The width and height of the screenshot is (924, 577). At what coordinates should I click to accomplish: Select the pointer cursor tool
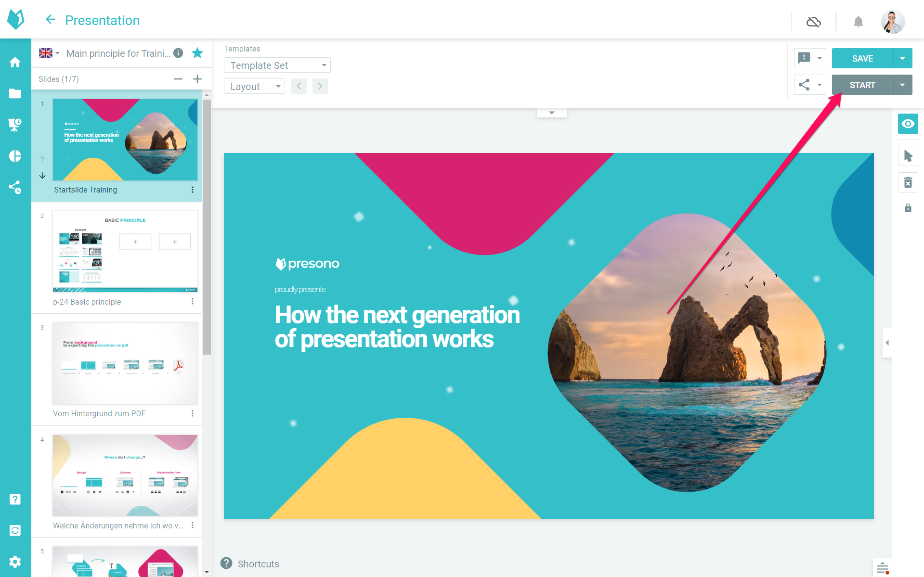click(908, 156)
